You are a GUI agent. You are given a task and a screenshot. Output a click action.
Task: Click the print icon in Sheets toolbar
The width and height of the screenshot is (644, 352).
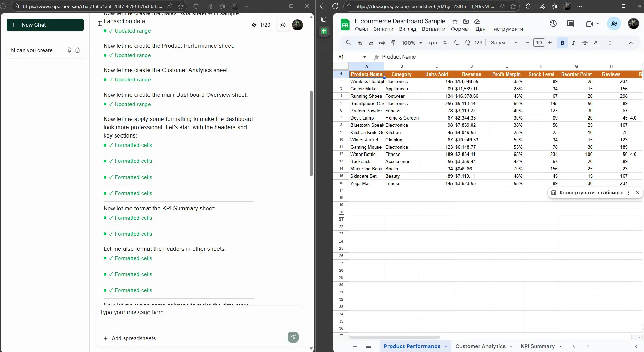[382, 43]
